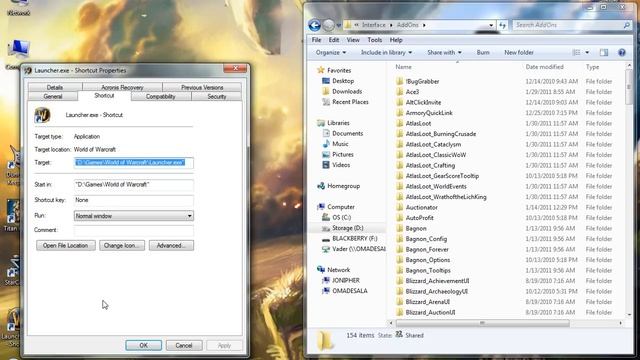Open the View menu in Explorer
This screenshot has height=360, width=640.
coord(353,40)
